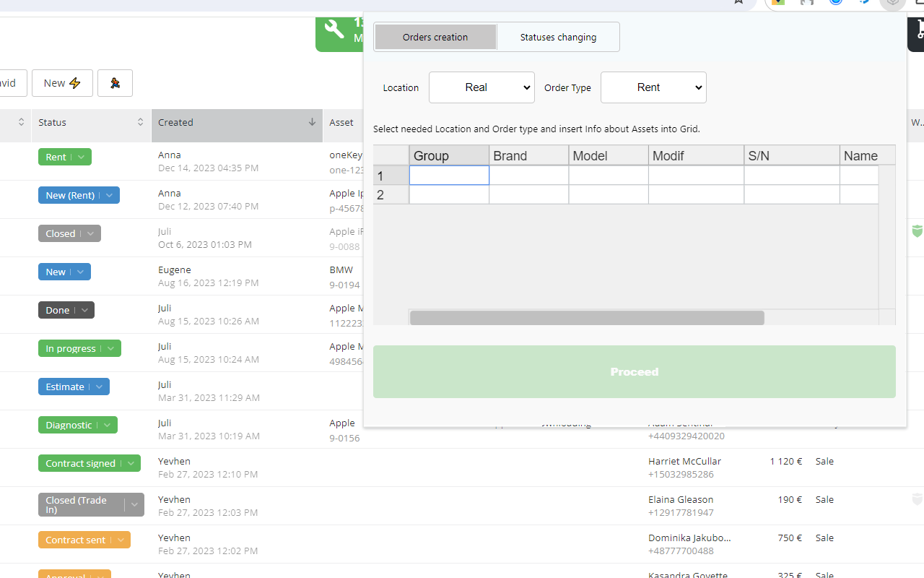Click the blue circular extension icon in the toolbar

pos(835,3)
